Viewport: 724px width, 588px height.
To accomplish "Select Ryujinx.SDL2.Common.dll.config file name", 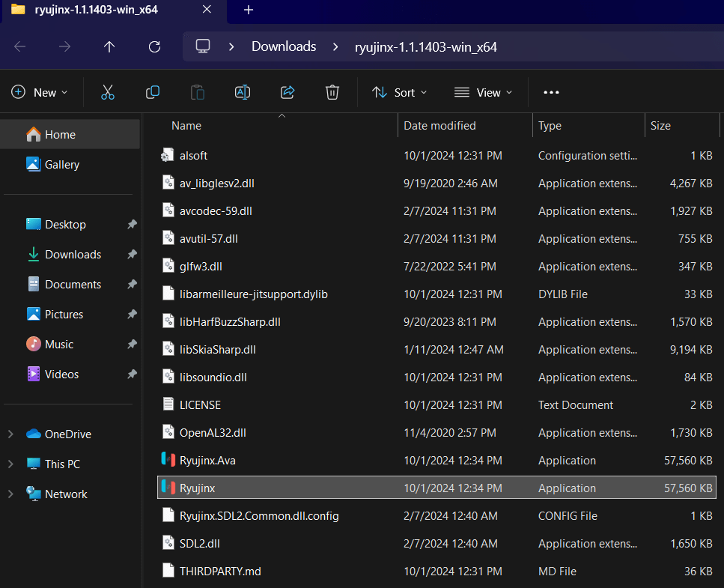I will (259, 516).
